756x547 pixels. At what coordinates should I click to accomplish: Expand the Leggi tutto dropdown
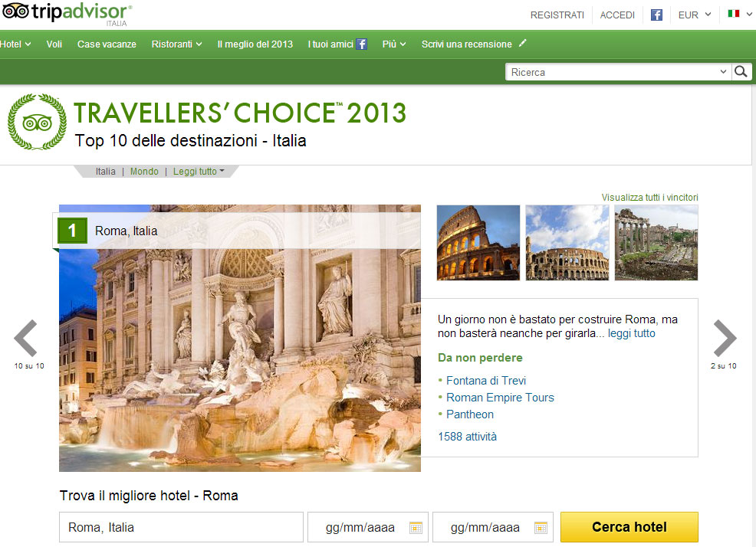[199, 172]
